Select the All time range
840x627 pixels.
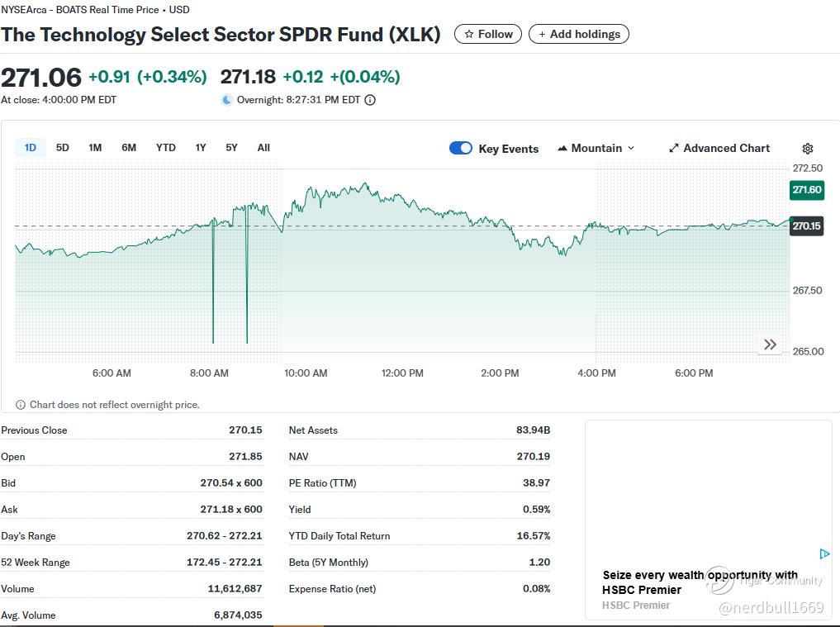(263, 148)
